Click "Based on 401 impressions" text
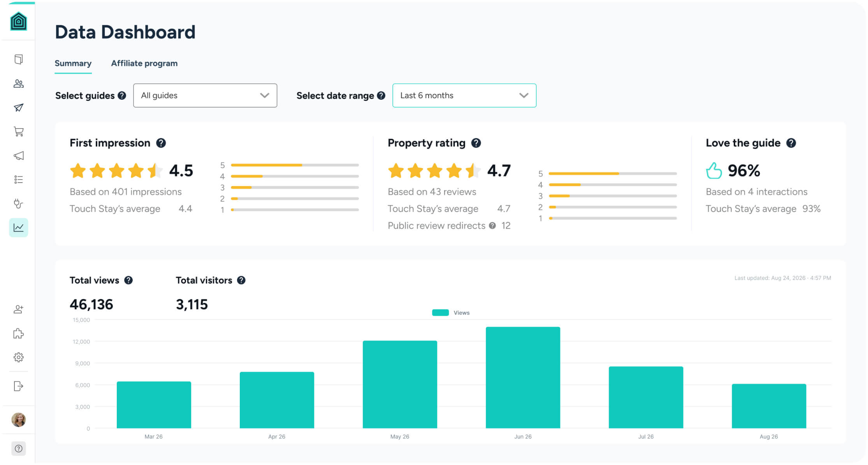Viewport: 868px width, 465px height. click(126, 192)
